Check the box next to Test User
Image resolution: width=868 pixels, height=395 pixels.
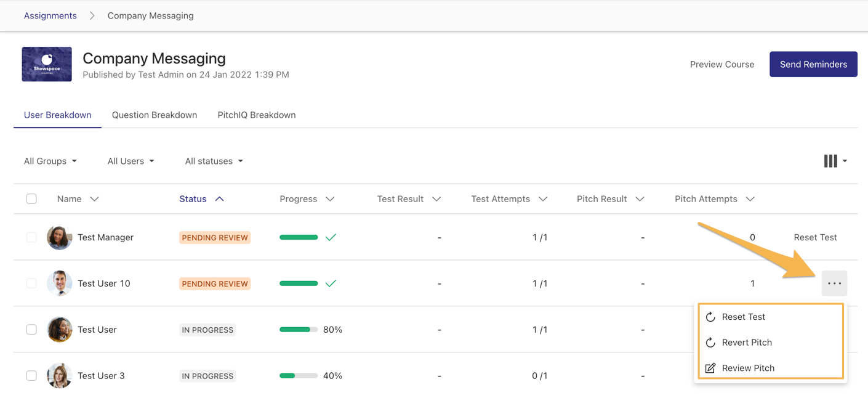pyautogui.click(x=31, y=330)
